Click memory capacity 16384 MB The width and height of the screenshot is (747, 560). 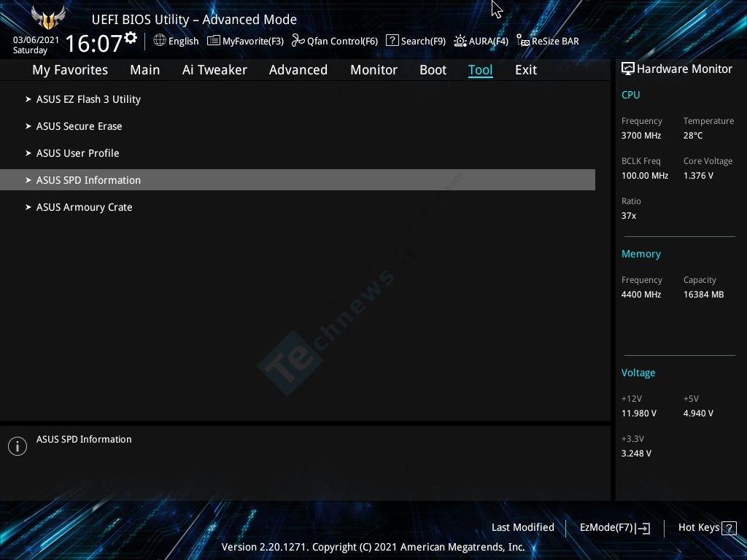(704, 295)
